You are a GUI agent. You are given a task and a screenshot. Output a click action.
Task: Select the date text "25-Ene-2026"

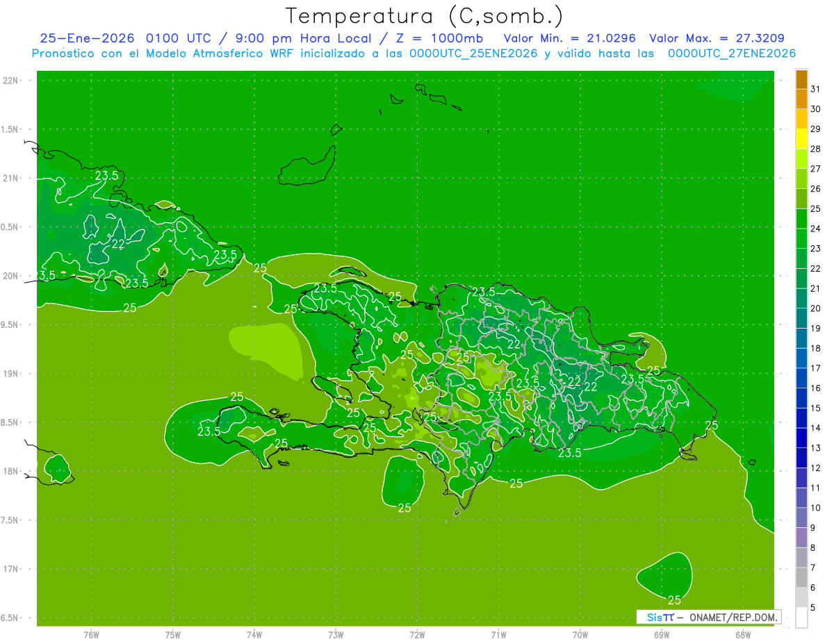tap(86, 38)
